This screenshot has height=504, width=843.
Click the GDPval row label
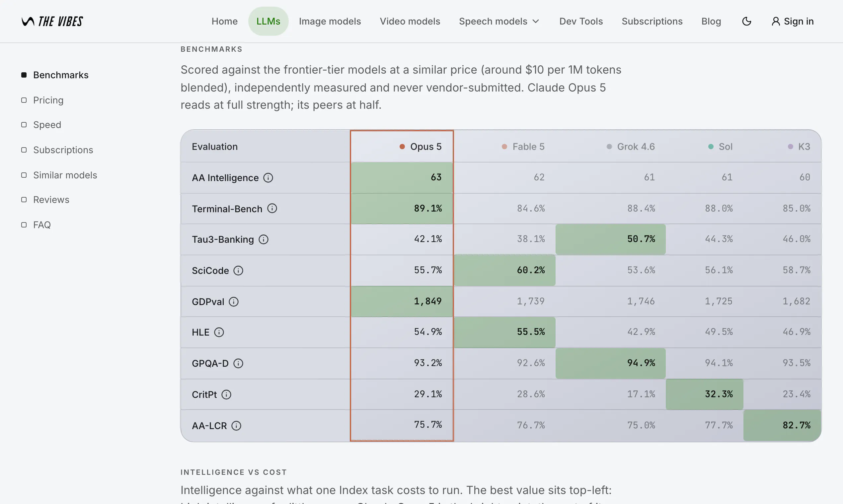(x=208, y=302)
